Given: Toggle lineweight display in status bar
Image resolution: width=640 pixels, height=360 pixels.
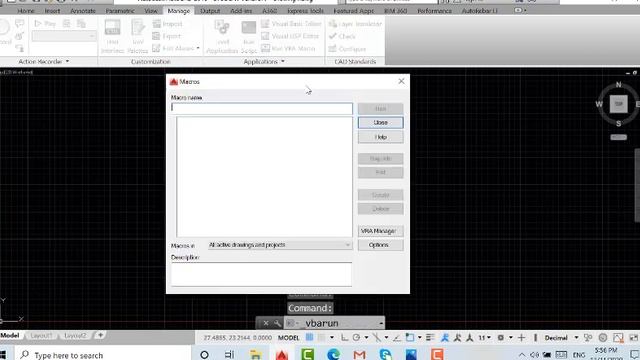Looking at the screenshot, I should click(430, 338).
